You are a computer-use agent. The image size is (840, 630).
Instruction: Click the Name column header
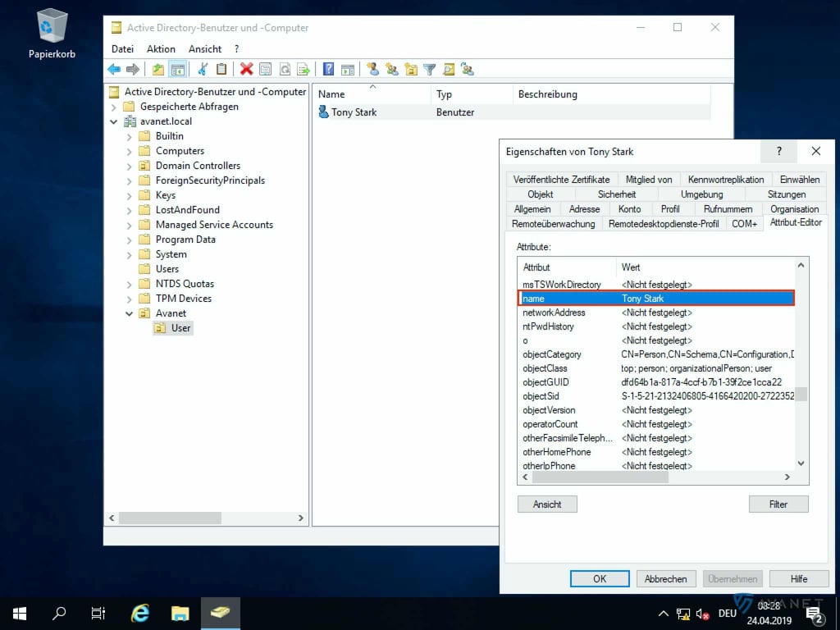[x=372, y=94]
